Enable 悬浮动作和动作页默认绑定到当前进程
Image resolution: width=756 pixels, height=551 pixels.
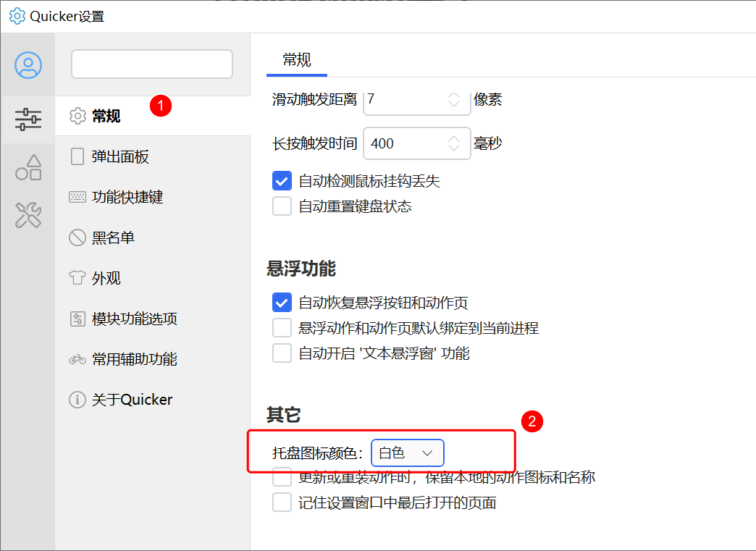[x=282, y=328]
